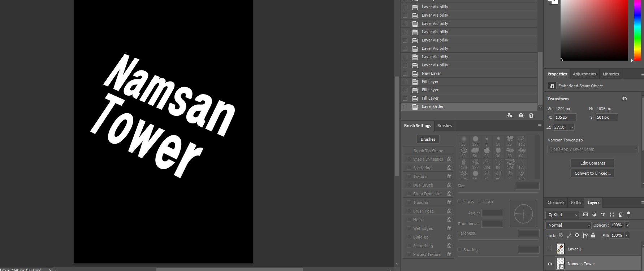The height and width of the screenshot is (271, 644).
Task: Create new document from current history state
Action: (x=509, y=115)
